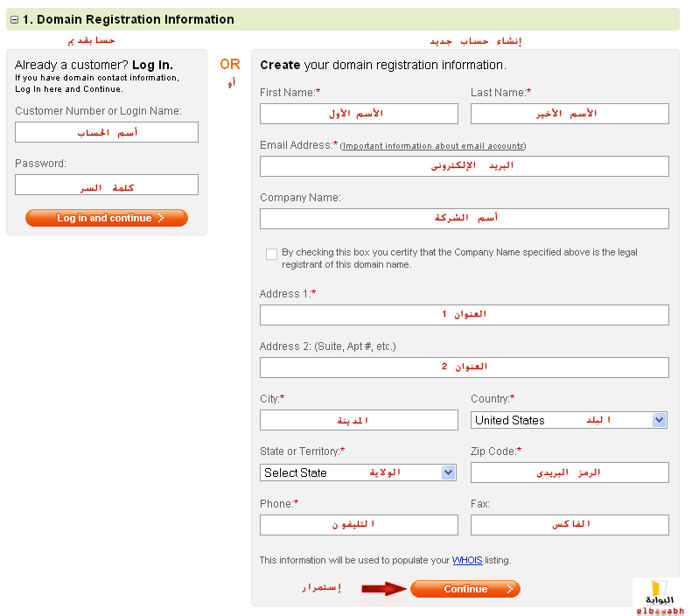Click inside the Zip Code field
699x616 pixels.
click(x=570, y=472)
